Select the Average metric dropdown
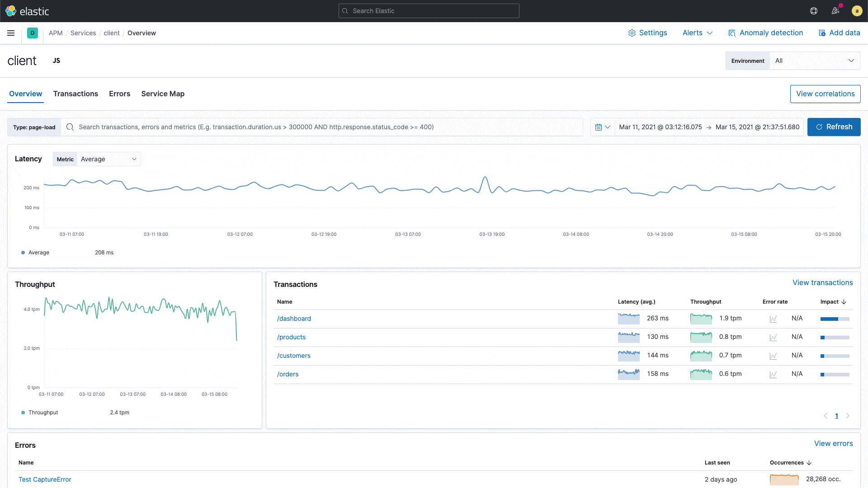Image resolution: width=868 pixels, height=488 pixels. [x=108, y=159]
